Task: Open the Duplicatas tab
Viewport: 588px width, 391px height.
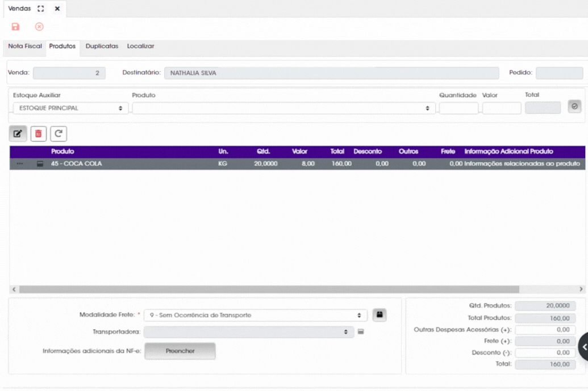Action: tap(102, 46)
